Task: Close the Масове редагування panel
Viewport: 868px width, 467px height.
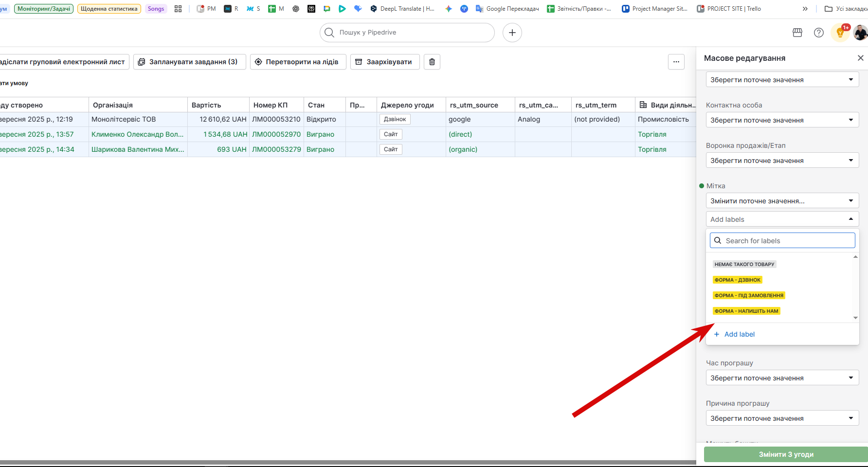Action: [x=861, y=58]
